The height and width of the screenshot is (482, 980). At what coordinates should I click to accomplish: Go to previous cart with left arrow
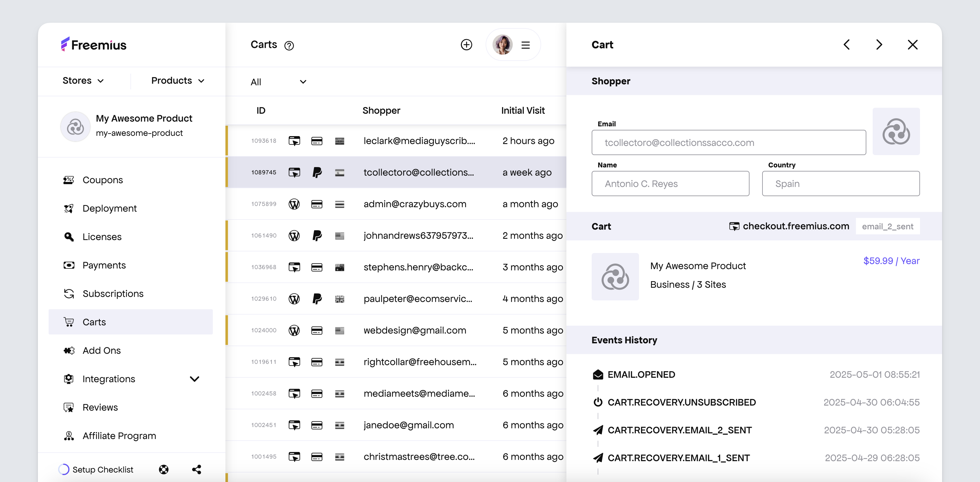pyautogui.click(x=846, y=45)
